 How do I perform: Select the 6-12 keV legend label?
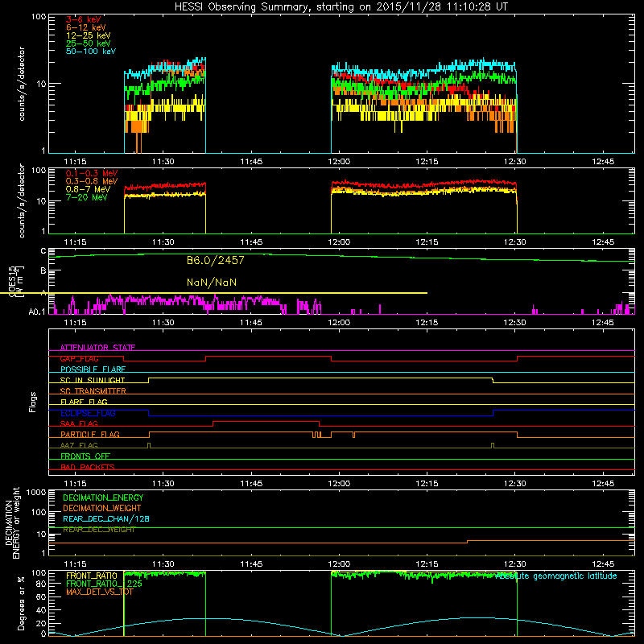coord(86,27)
